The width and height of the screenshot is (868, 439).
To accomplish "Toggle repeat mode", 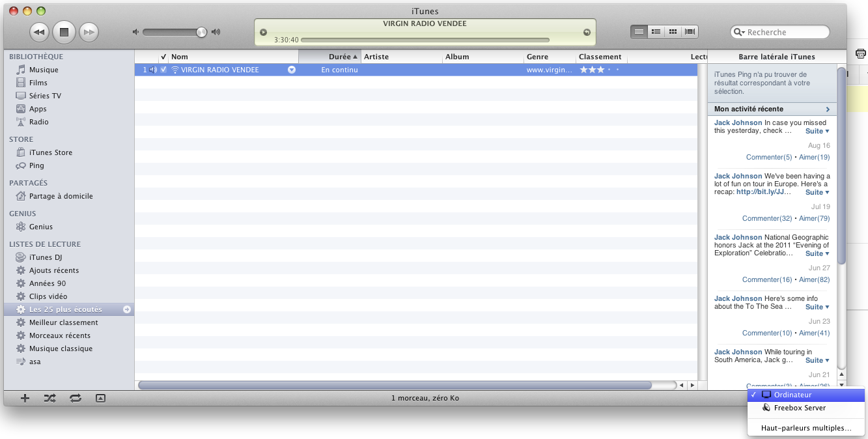I will point(76,398).
